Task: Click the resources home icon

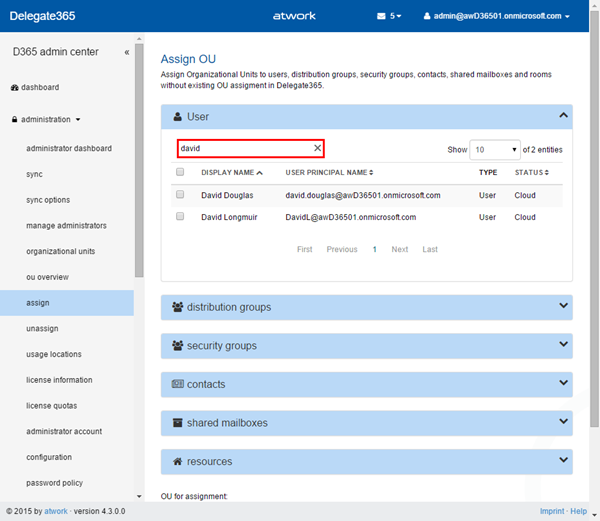Action: pos(177,462)
